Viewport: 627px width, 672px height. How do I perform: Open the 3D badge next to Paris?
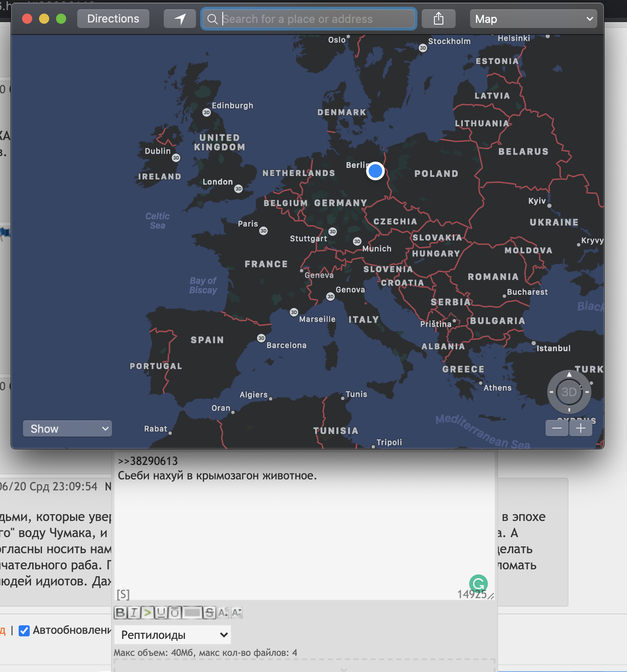point(263,231)
